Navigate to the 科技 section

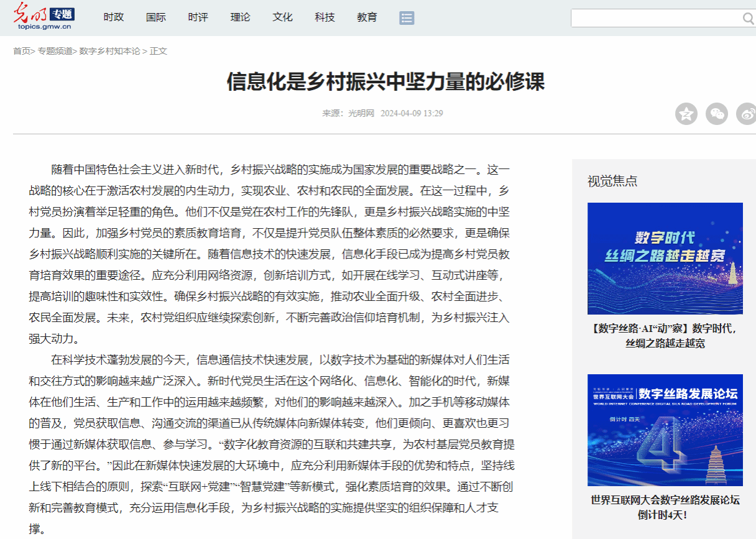325,17
